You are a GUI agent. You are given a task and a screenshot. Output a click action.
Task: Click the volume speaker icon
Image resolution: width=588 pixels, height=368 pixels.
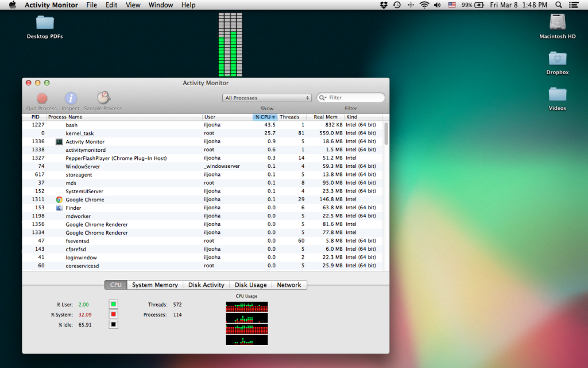[437, 5]
